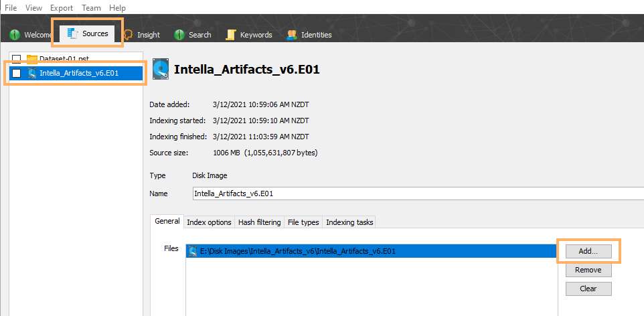Click the Welcome tab green icon
Viewport: 644px width, 316px height.
click(x=15, y=35)
